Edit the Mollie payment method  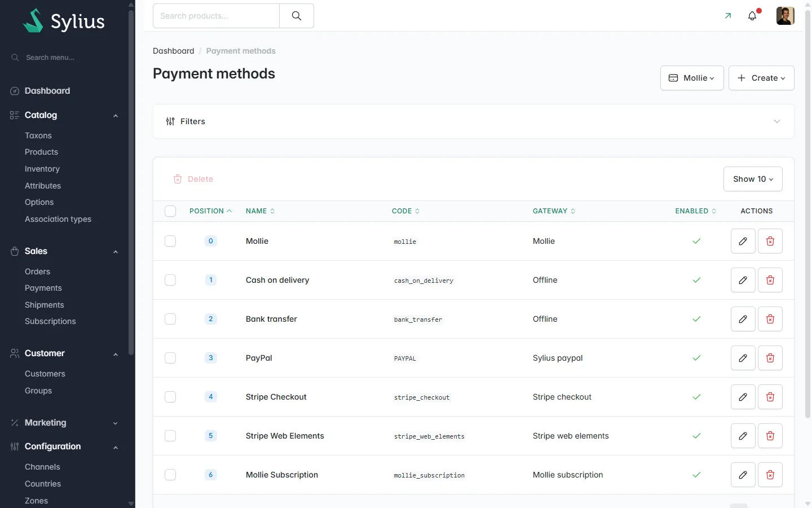[743, 241]
